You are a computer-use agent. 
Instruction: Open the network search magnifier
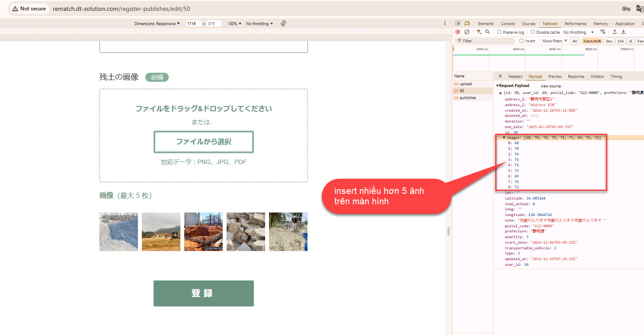487,32
